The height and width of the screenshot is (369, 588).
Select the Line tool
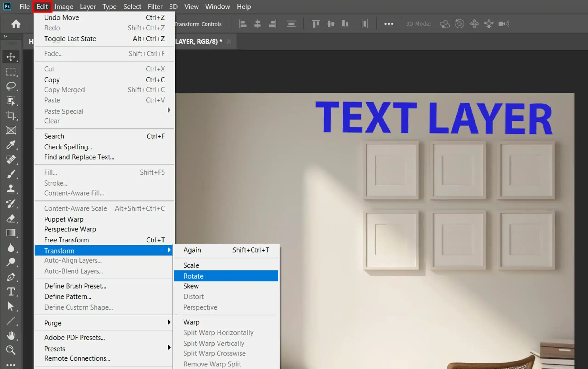point(11,321)
